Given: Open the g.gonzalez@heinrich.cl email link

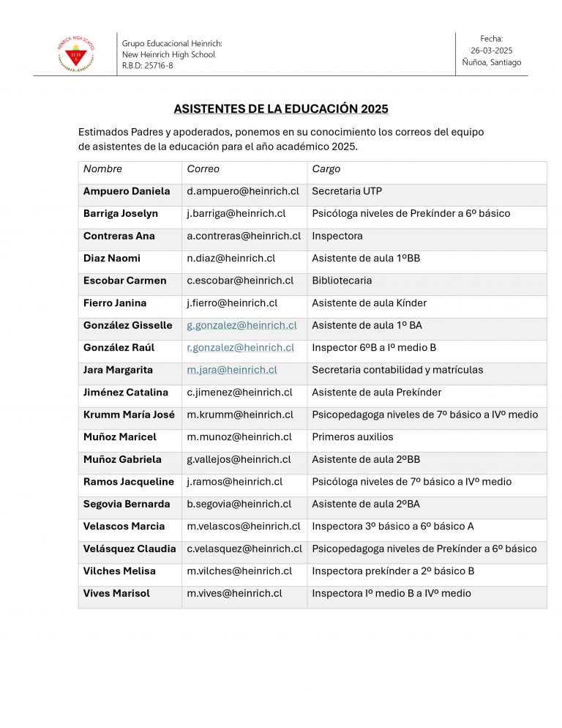Looking at the screenshot, I should 241,325.
